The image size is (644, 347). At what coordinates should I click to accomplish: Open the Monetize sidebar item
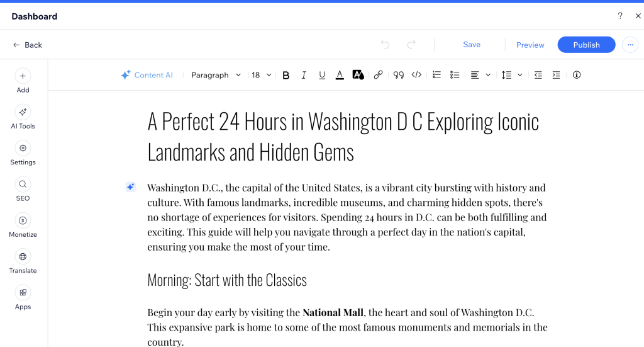click(x=23, y=225)
